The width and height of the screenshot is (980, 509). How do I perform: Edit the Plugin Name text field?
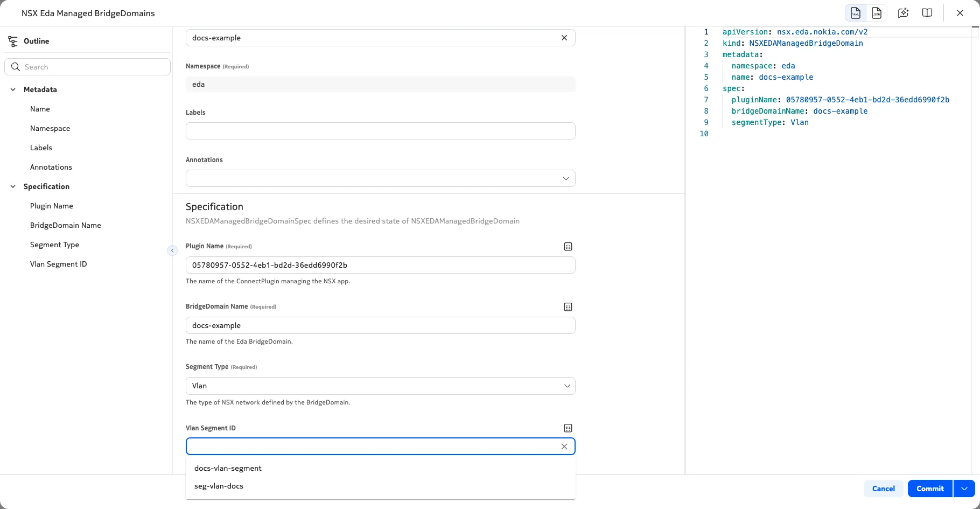click(x=381, y=265)
